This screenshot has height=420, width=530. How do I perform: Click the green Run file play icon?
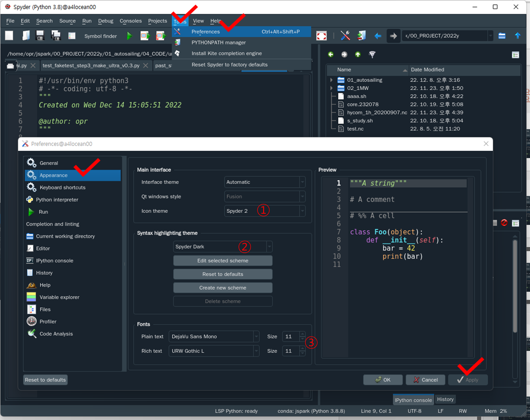pyautogui.click(x=129, y=36)
